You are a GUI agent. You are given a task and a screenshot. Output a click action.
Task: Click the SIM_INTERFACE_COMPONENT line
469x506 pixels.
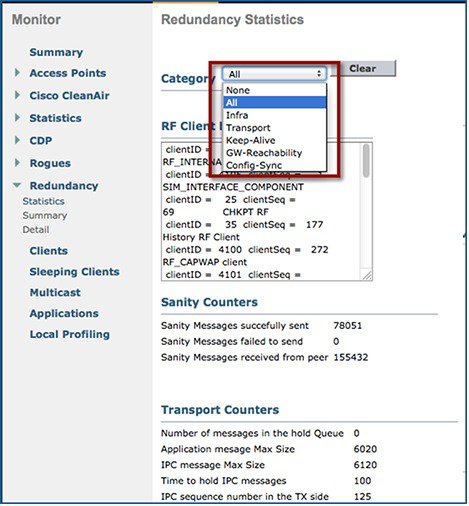pyautogui.click(x=233, y=187)
